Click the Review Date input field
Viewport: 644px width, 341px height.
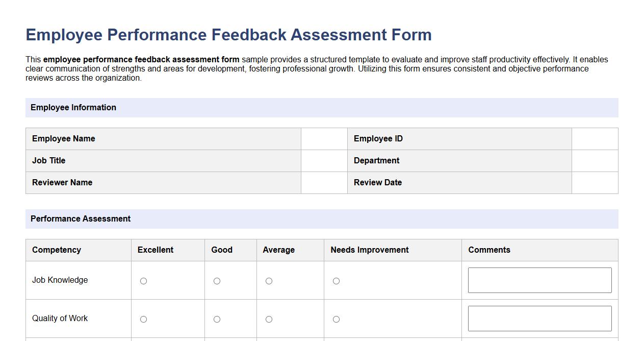(595, 182)
